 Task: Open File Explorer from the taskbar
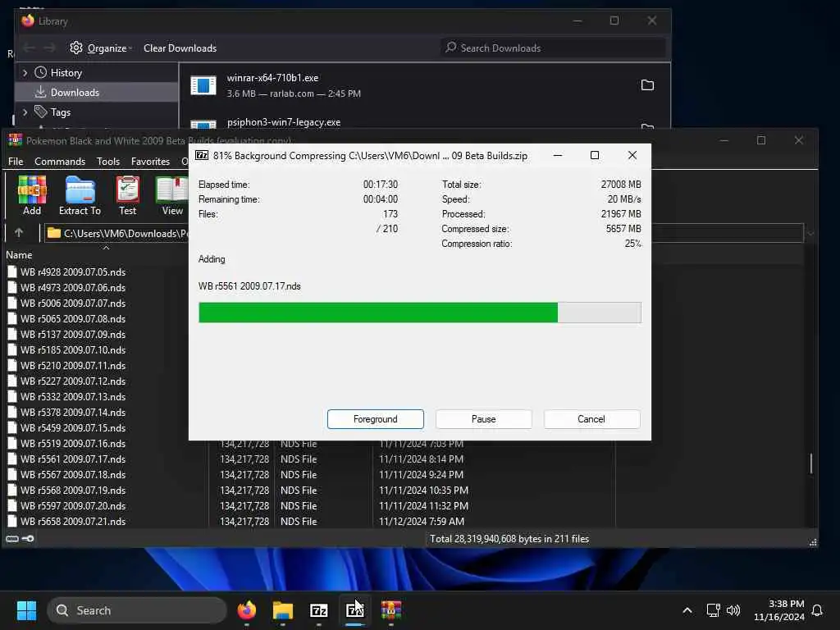tap(283, 610)
